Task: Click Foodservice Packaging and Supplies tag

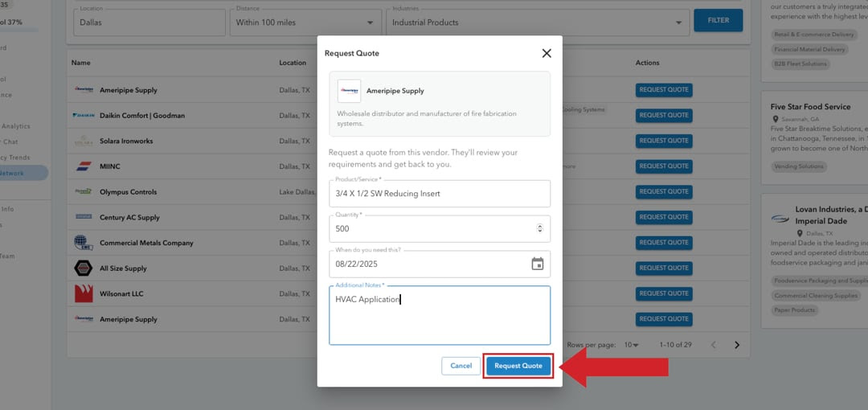Action: 821,281
